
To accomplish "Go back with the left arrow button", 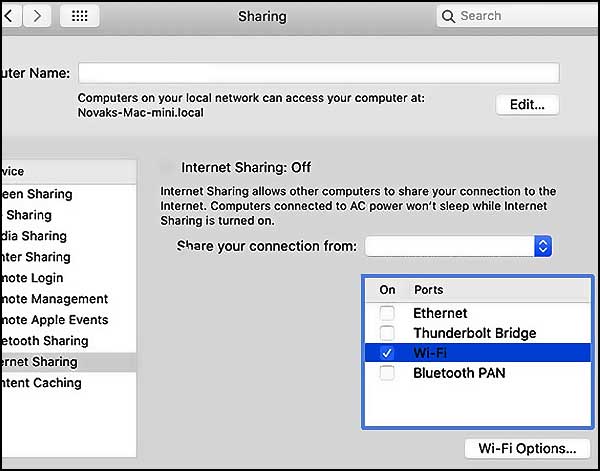I will coord(11,16).
